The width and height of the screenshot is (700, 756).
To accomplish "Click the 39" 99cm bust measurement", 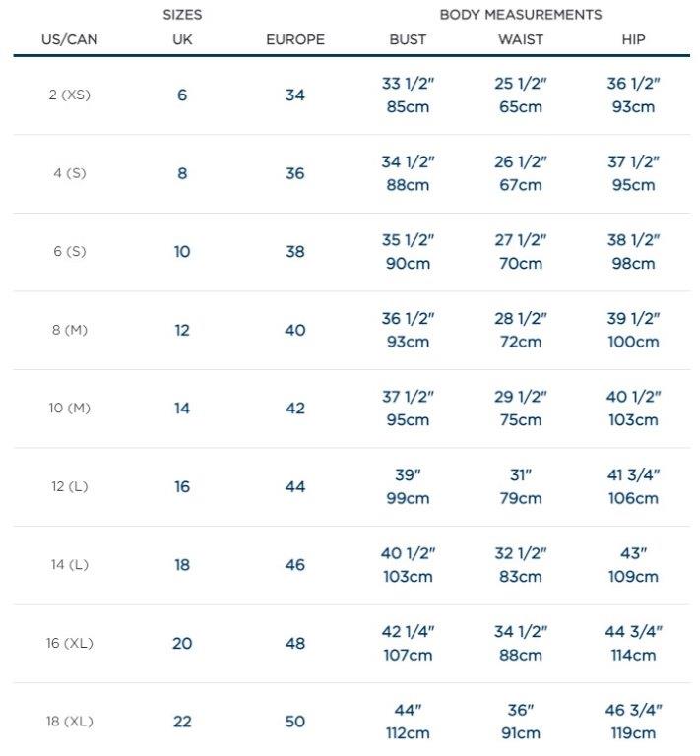I will coord(408,486).
